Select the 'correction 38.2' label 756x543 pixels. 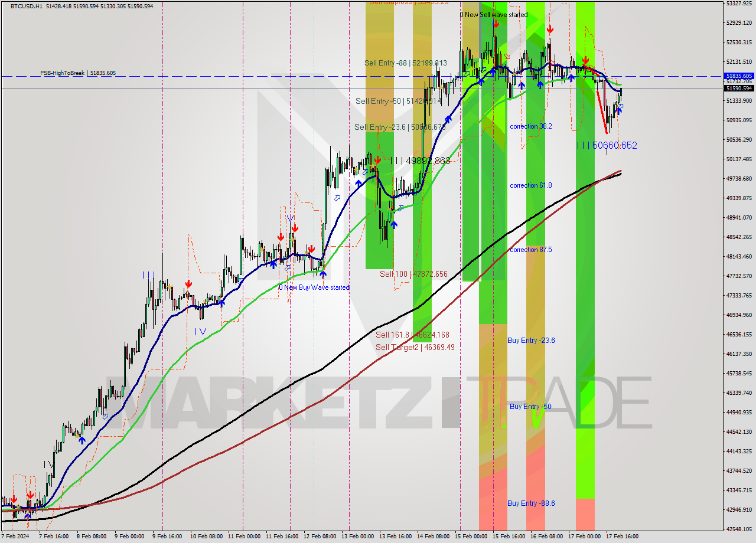531,126
